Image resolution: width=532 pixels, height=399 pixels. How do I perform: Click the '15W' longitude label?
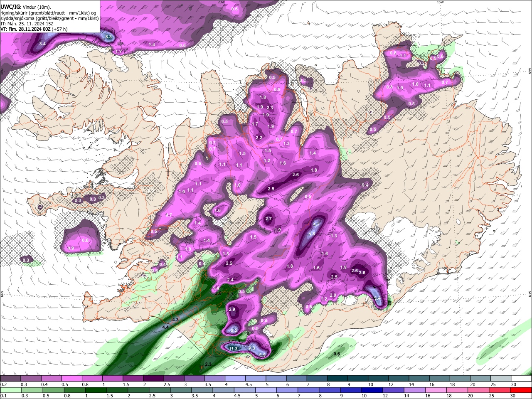click(440, 2)
